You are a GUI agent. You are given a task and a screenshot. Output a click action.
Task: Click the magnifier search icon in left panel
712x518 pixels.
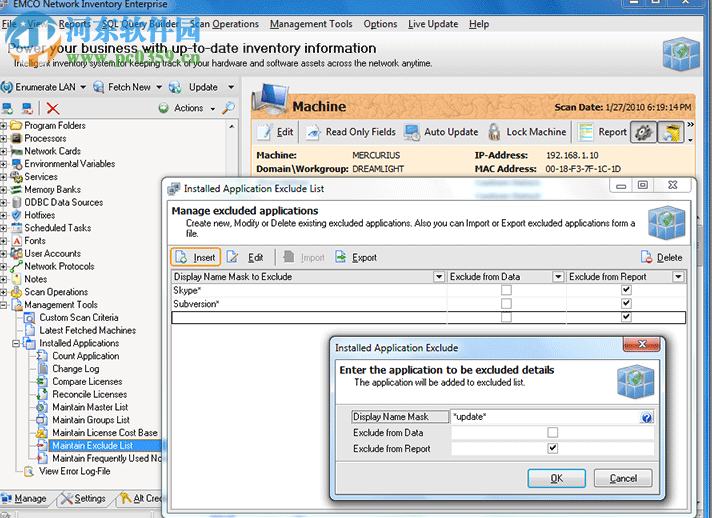pyautogui.click(x=228, y=108)
